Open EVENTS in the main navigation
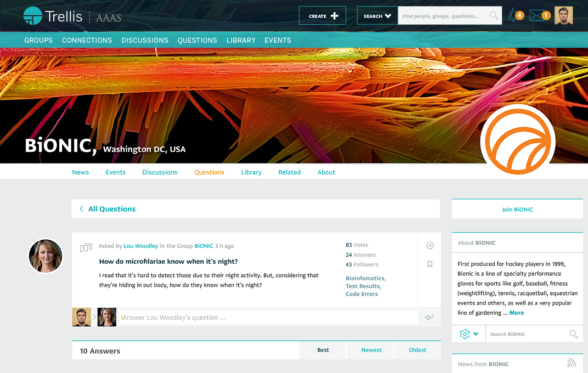Viewport: 588px width, 373px height. tap(278, 40)
